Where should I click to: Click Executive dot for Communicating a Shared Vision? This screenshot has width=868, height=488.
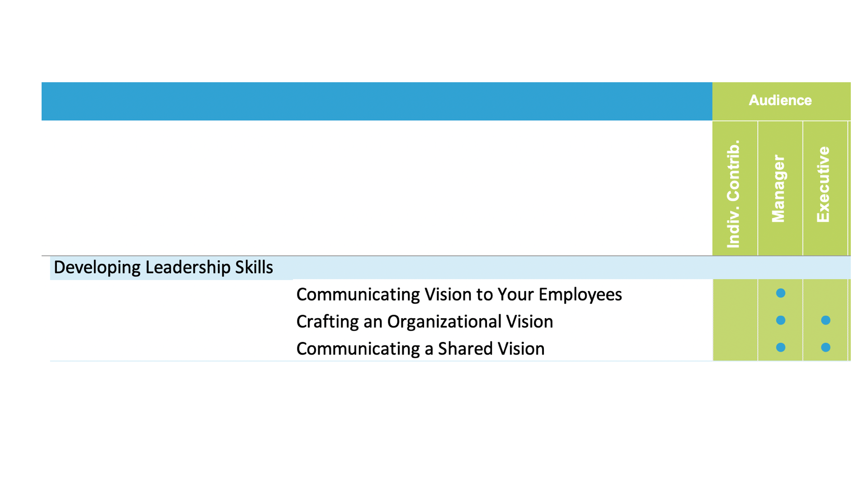[826, 347]
